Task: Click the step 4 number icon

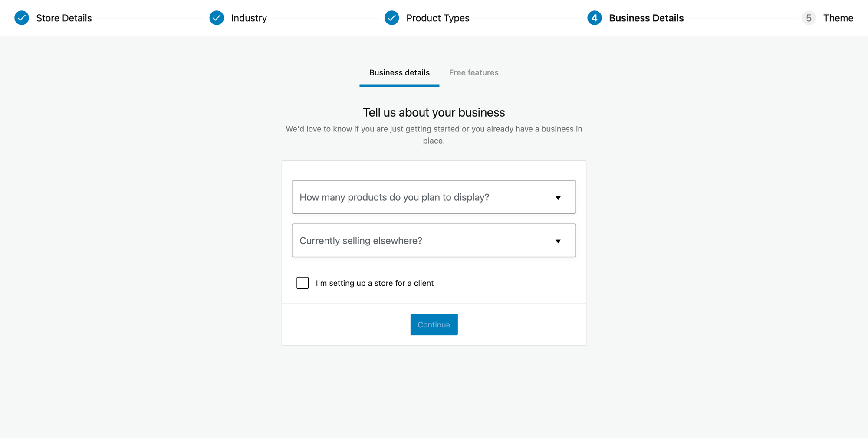Action: tap(594, 18)
